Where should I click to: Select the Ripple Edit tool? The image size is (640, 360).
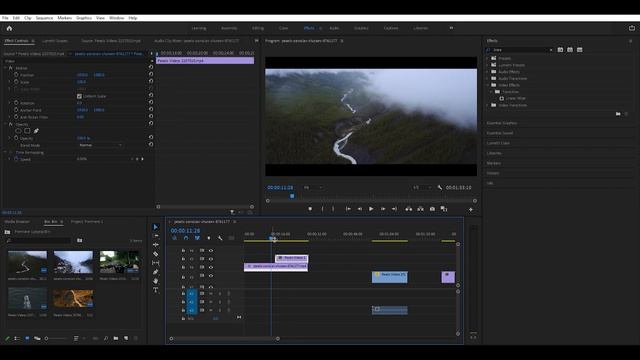point(156,245)
